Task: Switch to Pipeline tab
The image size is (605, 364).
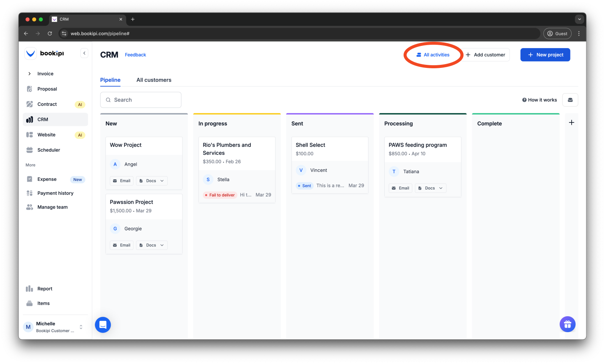Action: (x=110, y=80)
